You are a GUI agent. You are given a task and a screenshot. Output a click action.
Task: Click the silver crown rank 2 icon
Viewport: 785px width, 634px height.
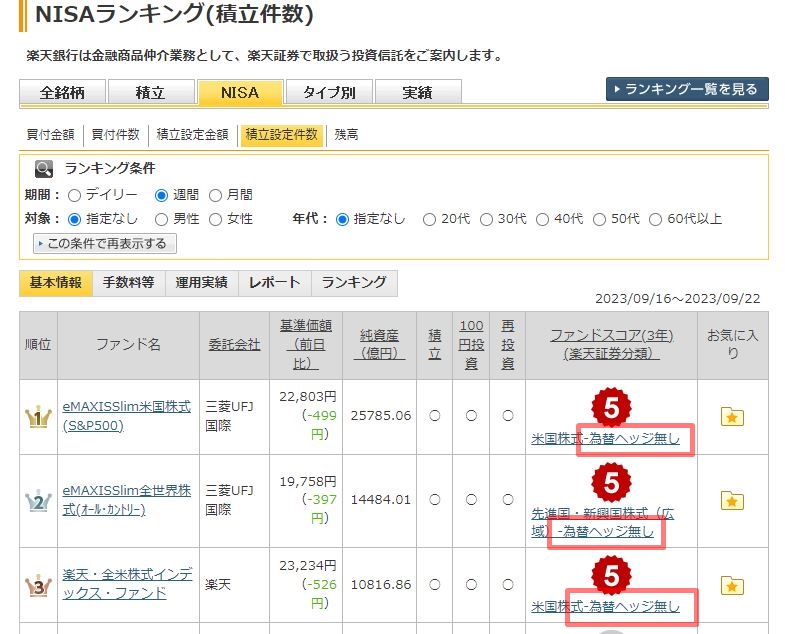click(x=38, y=501)
